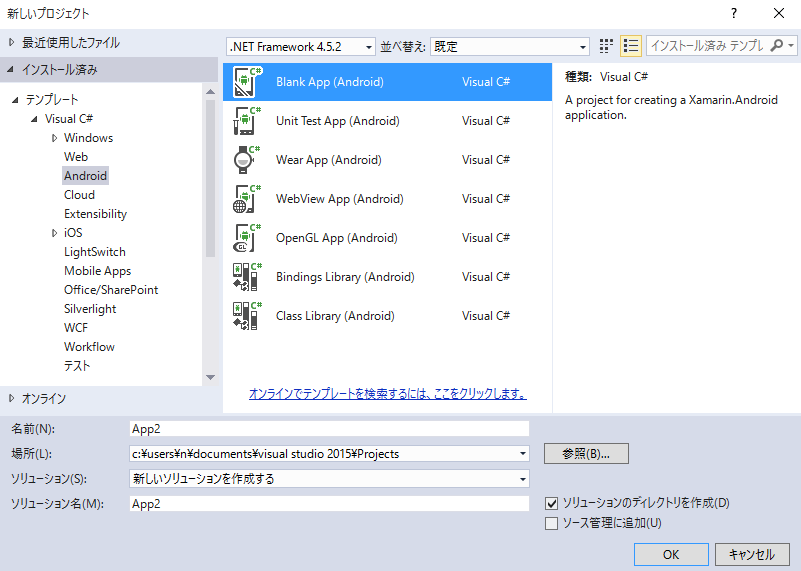Select the WebView App (Android) icon
The image size is (801, 571).
(246, 199)
